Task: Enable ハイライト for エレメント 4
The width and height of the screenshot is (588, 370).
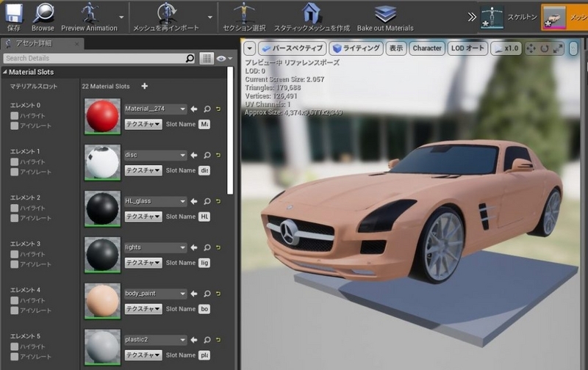Action: 14,300
